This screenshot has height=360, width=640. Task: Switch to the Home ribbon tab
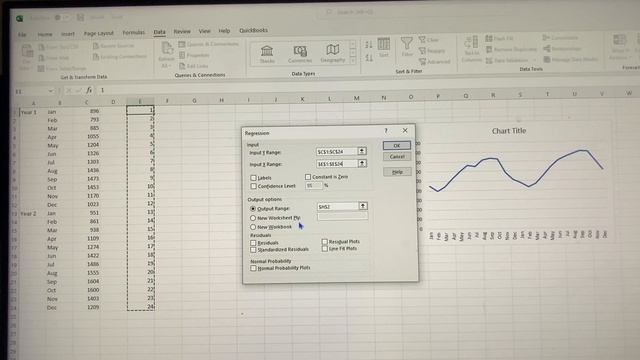45,34
